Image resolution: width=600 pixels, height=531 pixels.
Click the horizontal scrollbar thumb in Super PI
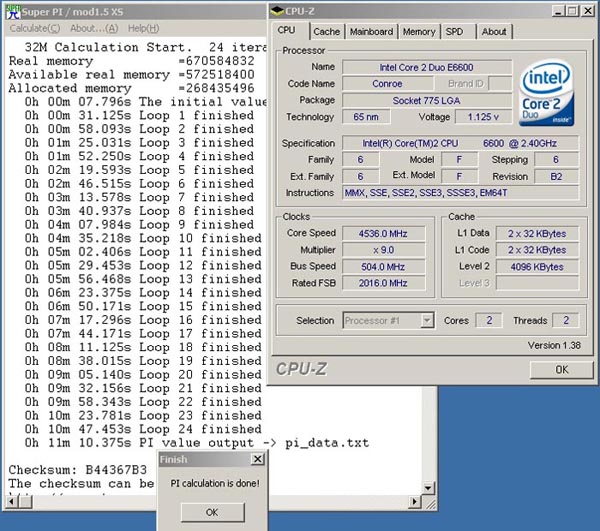25,502
